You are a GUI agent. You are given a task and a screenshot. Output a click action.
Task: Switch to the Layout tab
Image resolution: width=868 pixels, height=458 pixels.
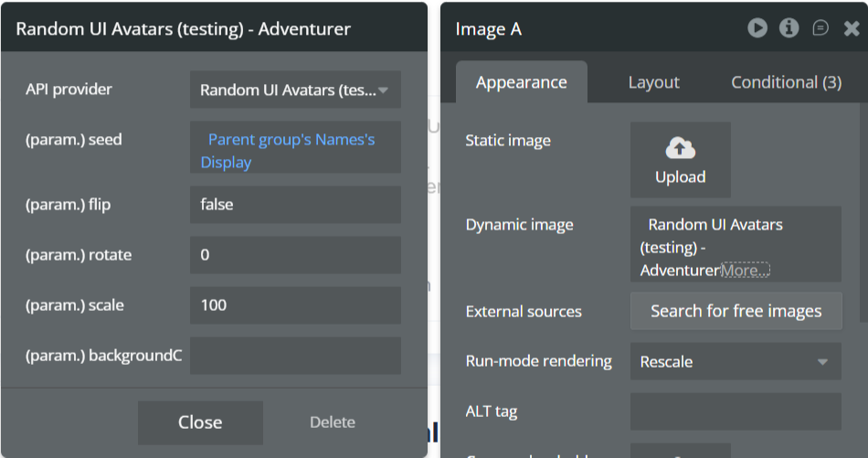click(653, 82)
